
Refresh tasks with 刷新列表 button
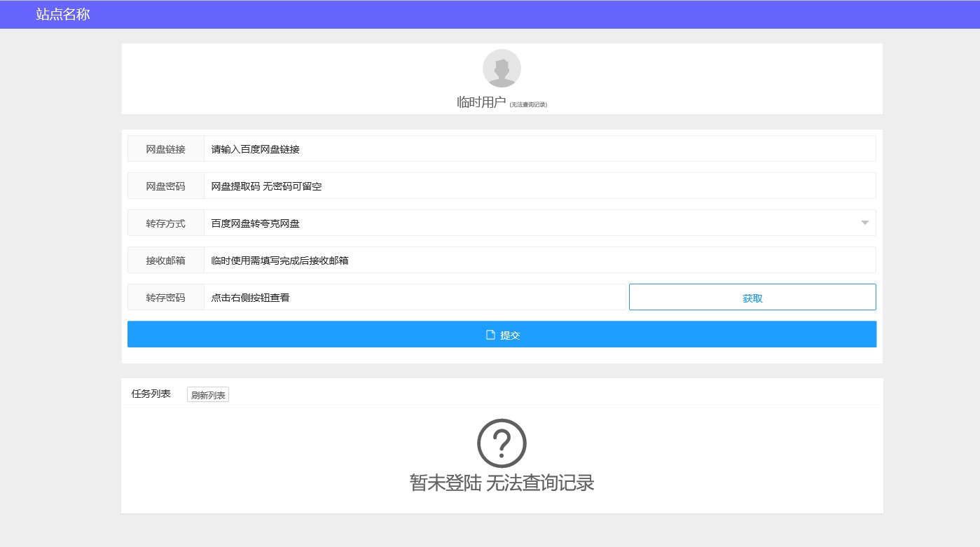pos(208,394)
